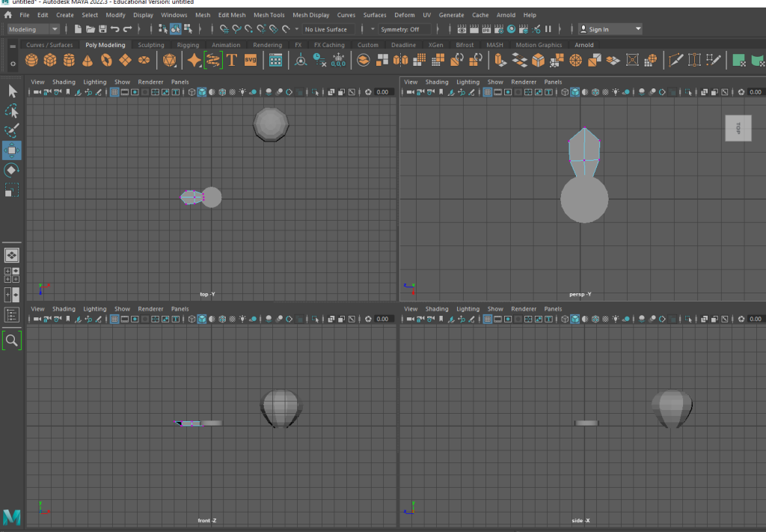Click the Extrude shelf icon
This screenshot has height=532, width=766.
coord(500,60)
